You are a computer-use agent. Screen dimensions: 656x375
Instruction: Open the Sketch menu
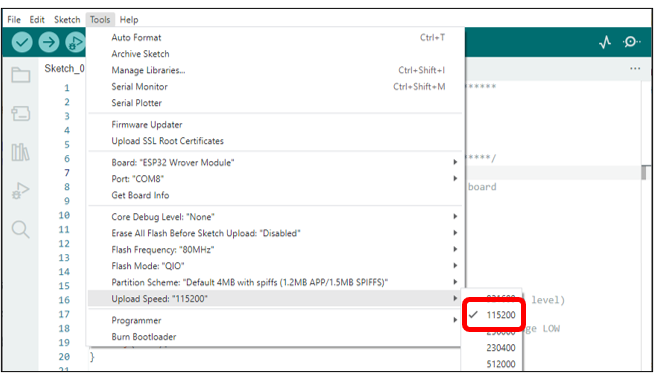(67, 20)
